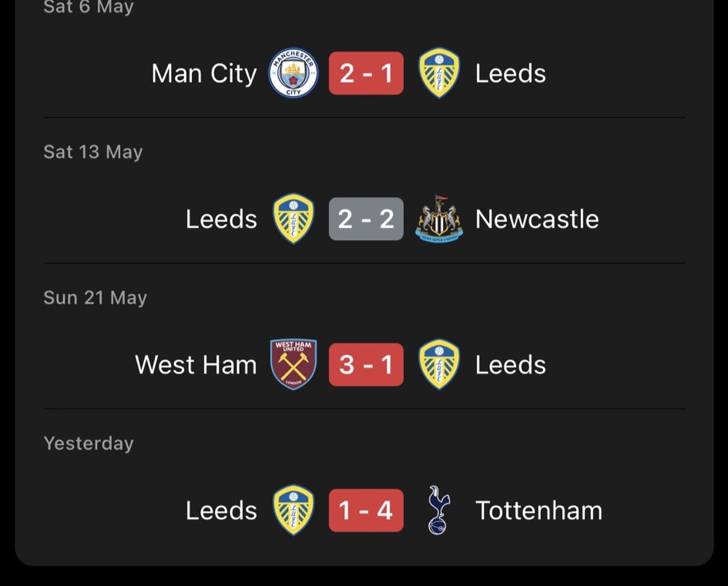Open the 3 - 1 West Ham score
This screenshot has width=728, height=586.
[366, 364]
